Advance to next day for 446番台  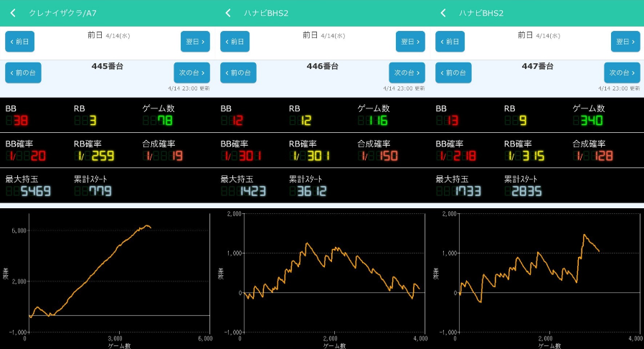tap(410, 42)
